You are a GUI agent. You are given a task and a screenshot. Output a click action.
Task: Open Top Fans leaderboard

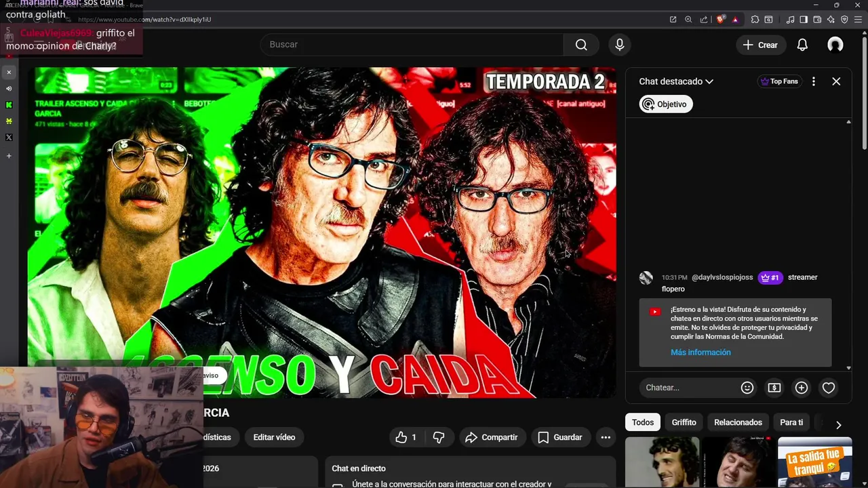(778, 81)
